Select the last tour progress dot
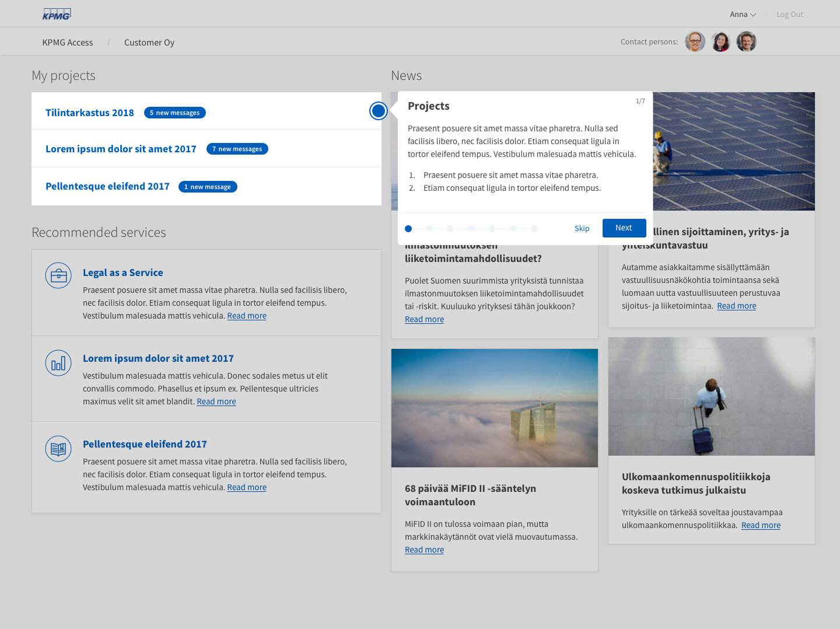 (x=534, y=229)
